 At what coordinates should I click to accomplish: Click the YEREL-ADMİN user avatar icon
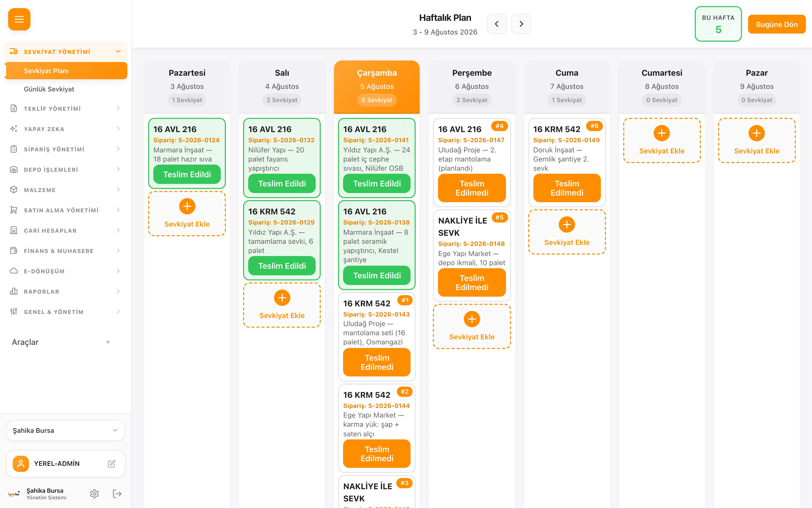point(21,464)
